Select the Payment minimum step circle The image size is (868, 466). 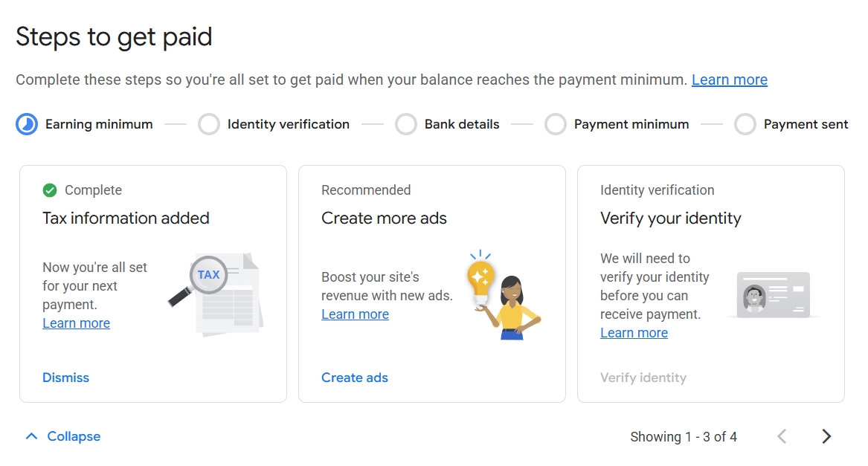point(556,124)
